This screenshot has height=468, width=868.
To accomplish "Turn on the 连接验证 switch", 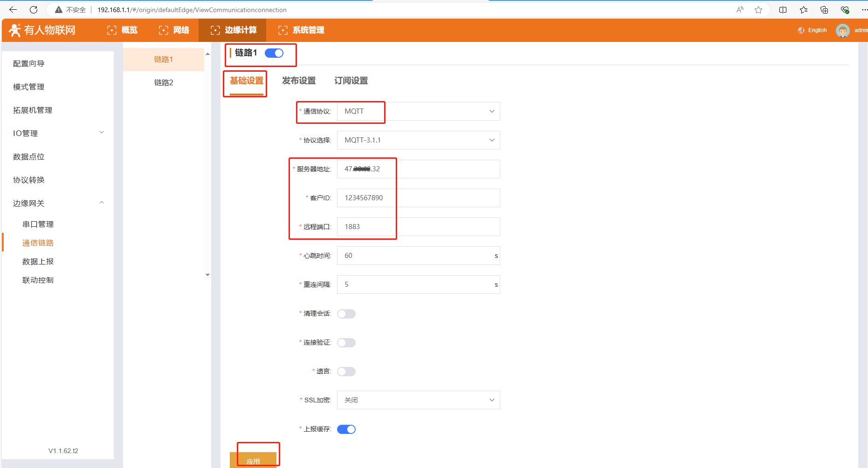I will 346,343.
